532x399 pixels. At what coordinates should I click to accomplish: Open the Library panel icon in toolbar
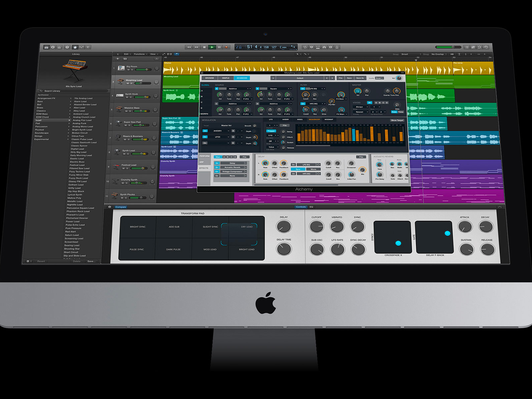(x=47, y=47)
